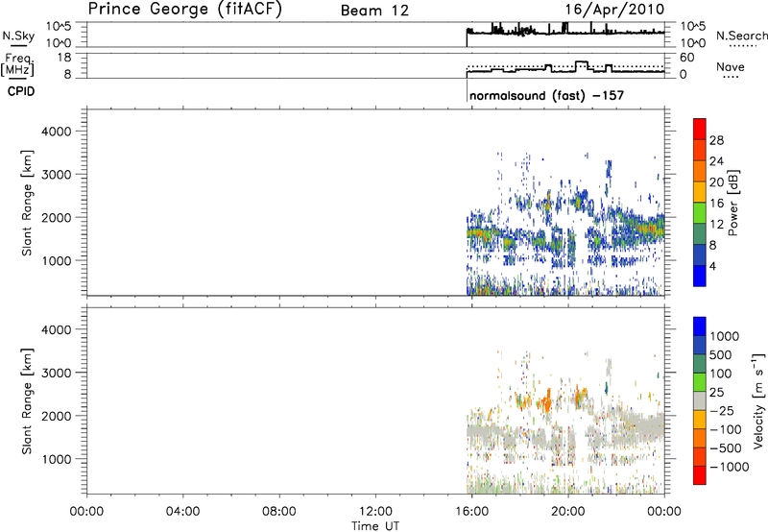
Task: Pick the yellow segment of the Power colorbar near 16
Action: point(700,192)
